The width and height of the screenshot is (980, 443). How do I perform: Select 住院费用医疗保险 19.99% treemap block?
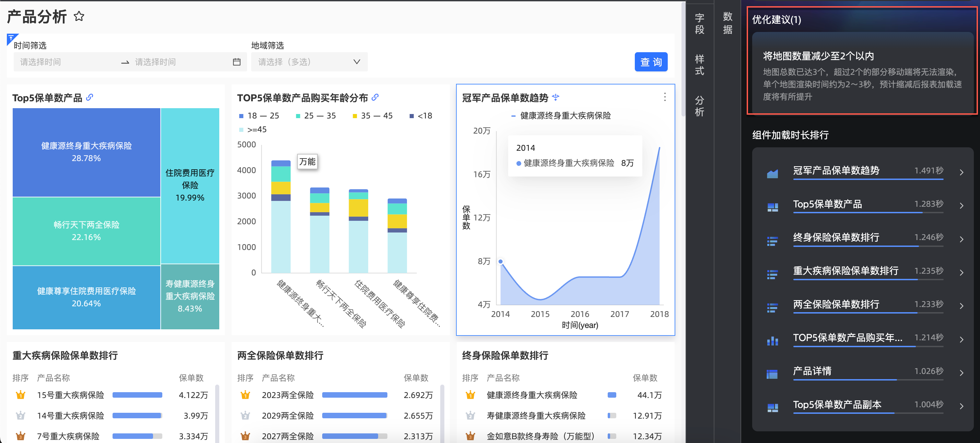190,185
